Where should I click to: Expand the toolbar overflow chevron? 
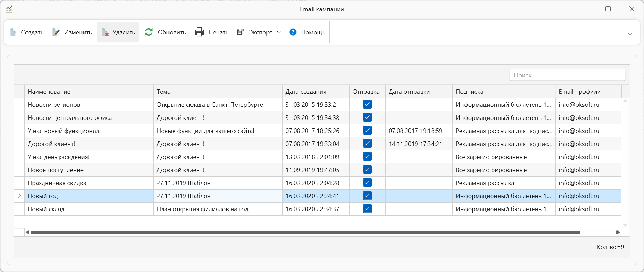click(x=630, y=34)
